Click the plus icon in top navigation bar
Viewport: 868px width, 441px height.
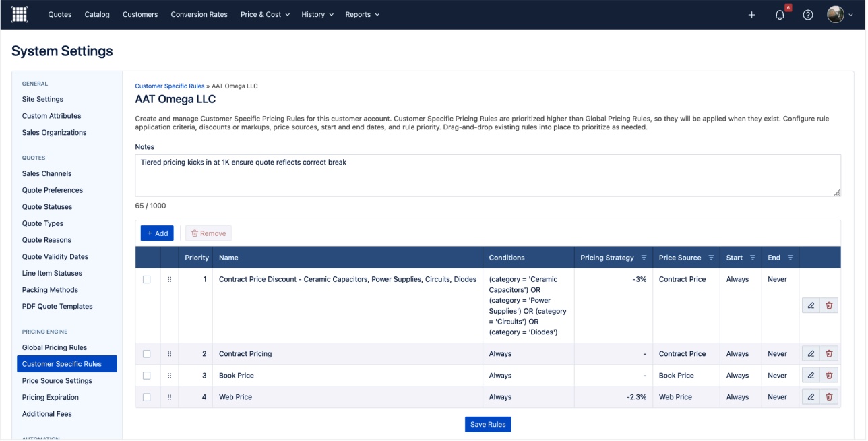point(752,15)
